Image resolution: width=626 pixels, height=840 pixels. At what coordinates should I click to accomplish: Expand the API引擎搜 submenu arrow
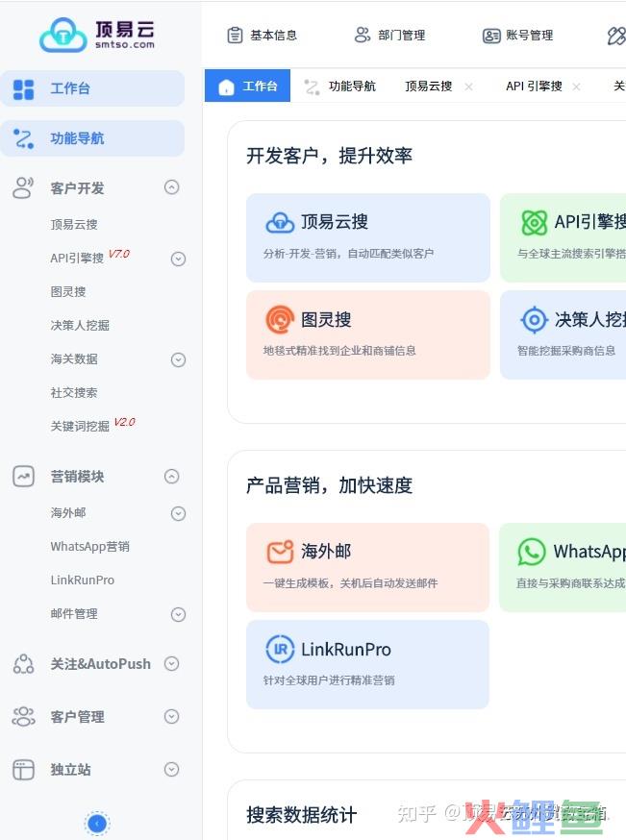[178, 259]
